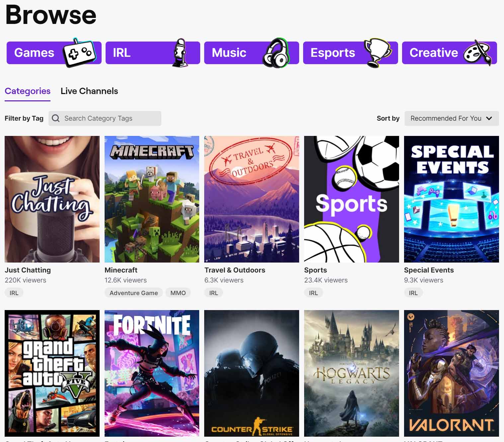
Task: Switch to the Categories tab
Action: point(28,91)
